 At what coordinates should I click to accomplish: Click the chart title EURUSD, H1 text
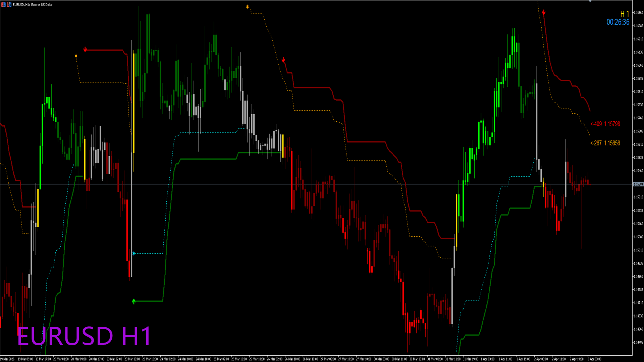(33, 5)
